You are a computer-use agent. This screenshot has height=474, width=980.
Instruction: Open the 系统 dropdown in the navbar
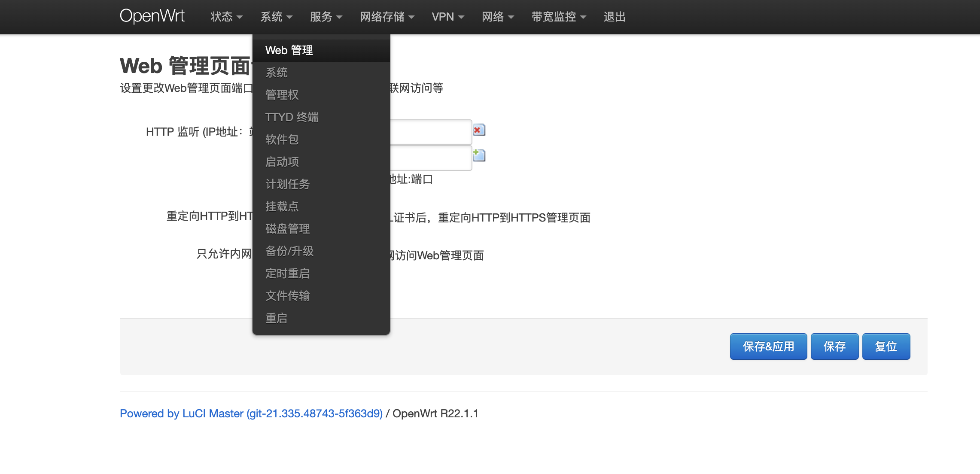276,17
